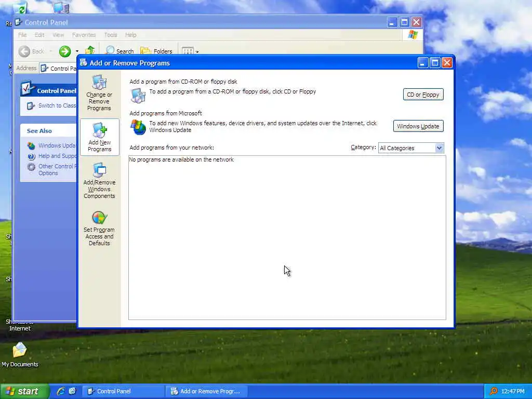
Task: Click the taskbar clock showing 12:47 PM
Action: (x=512, y=391)
